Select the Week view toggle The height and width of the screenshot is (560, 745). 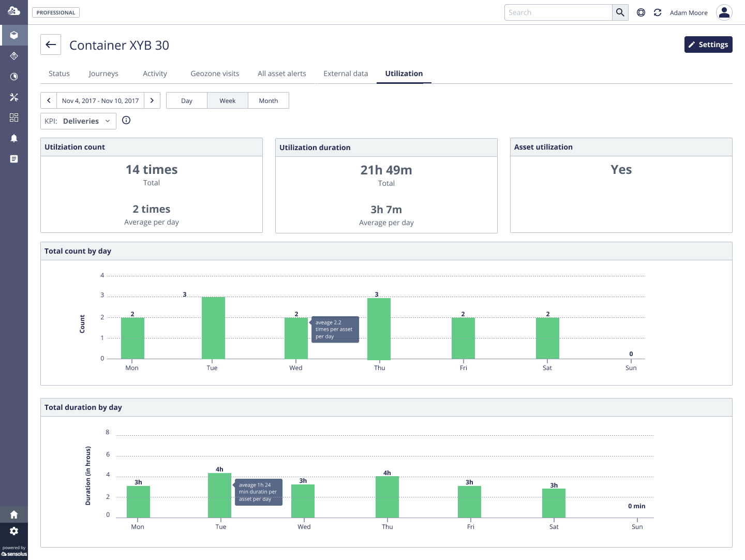point(227,100)
